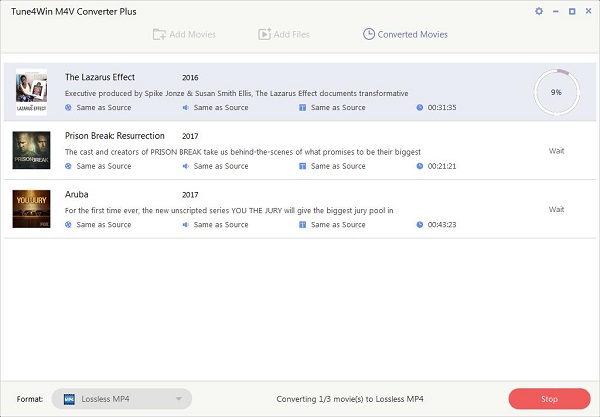Screen dimensions: 600x417
Task: Click Add Files label
Action: tap(292, 34)
